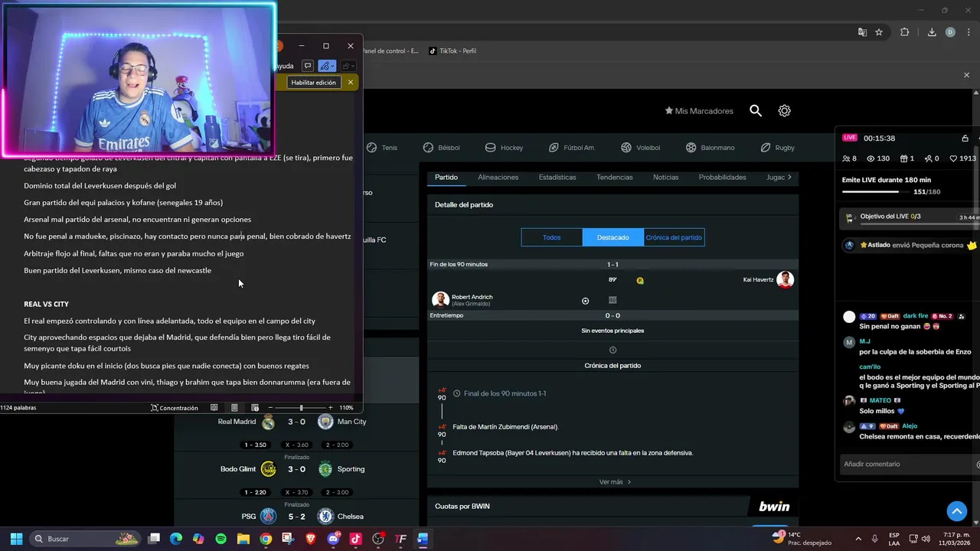Open Spotify from the taskbar
Viewport: 980px width, 551px height.
220,539
